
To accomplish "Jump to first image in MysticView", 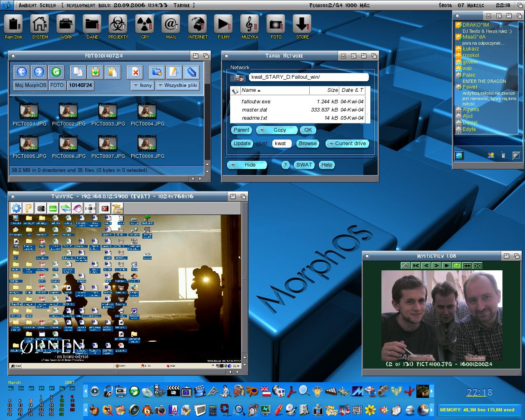I will coord(415,266).
